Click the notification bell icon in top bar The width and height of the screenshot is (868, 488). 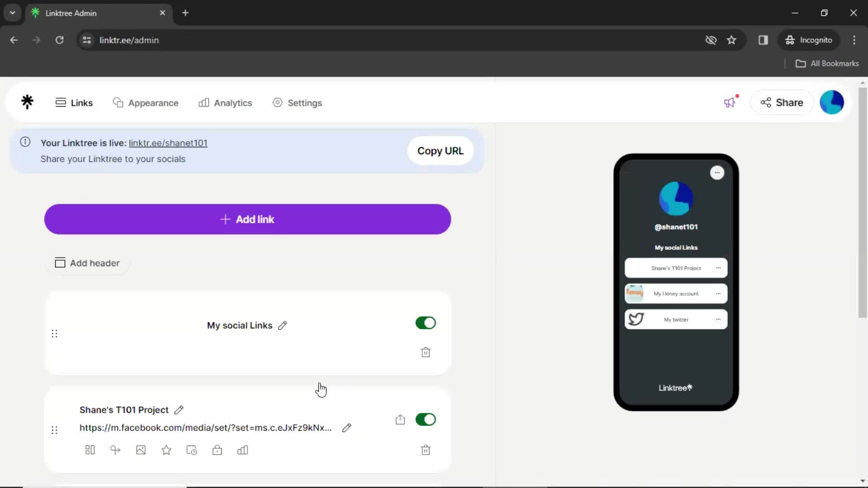(x=730, y=103)
